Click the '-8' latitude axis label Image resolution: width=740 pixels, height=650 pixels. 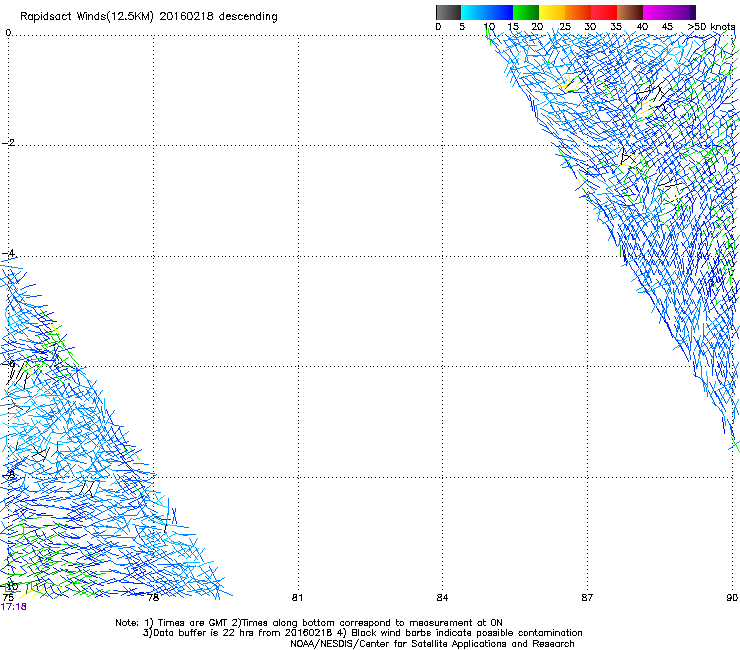pyautogui.click(x=8, y=475)
